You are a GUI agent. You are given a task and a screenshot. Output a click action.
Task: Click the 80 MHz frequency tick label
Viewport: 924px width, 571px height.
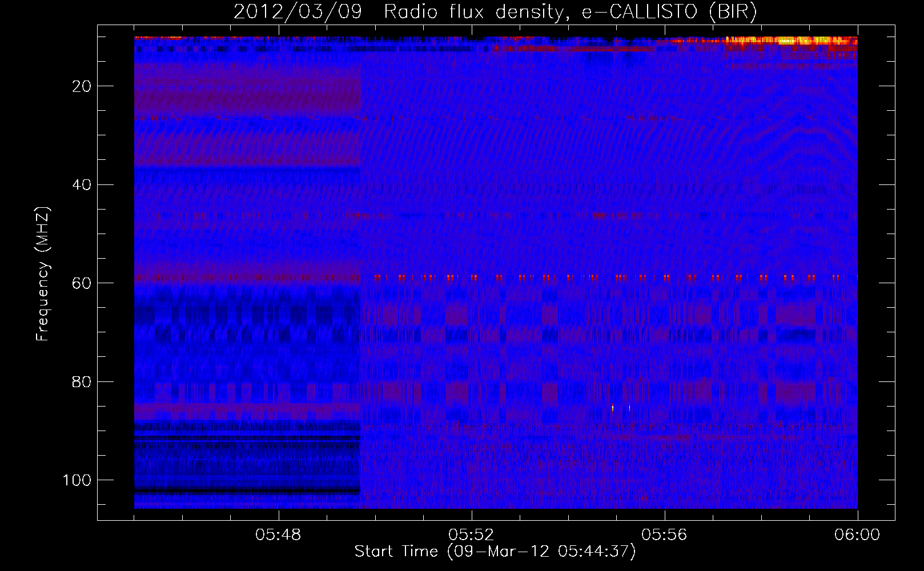[82, 381]
